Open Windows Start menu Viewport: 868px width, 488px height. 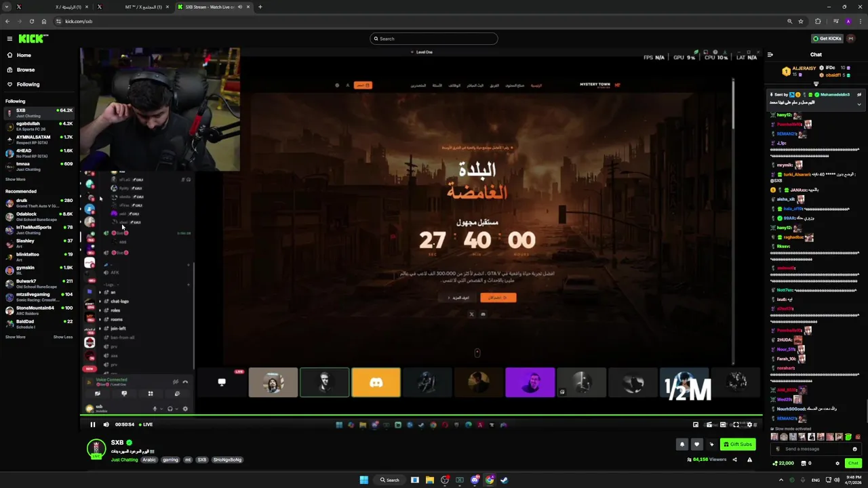tap(364, 480)
